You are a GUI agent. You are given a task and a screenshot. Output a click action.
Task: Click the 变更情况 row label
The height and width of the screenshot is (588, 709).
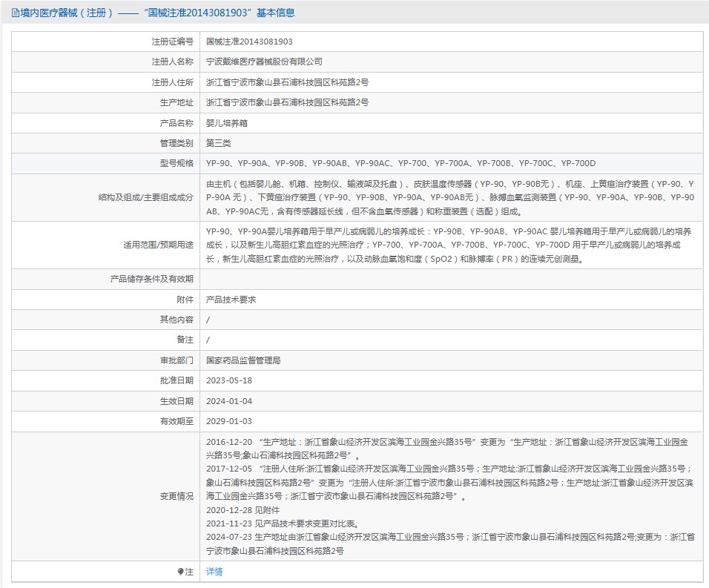(x=177, y=496)
